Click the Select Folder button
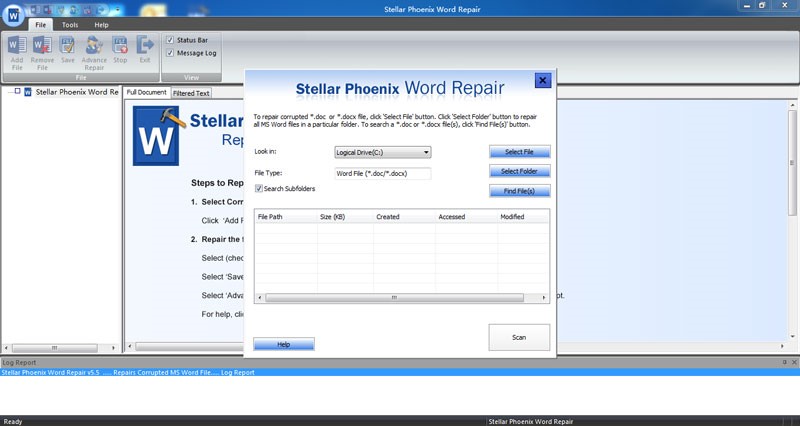The width and height of the screenshot is (800, 426). tap(519, 171)
